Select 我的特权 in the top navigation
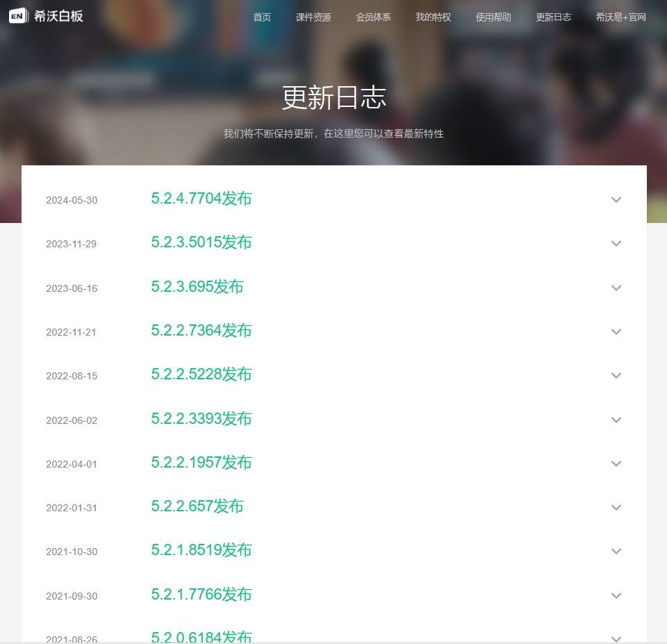Viewport: 667px width, 644px height. (x=433, y=17)
